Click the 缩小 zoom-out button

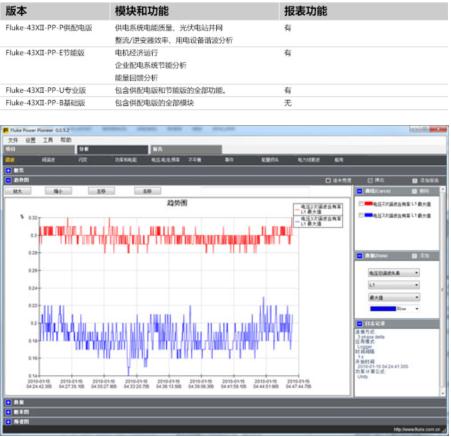click(58, 191)
